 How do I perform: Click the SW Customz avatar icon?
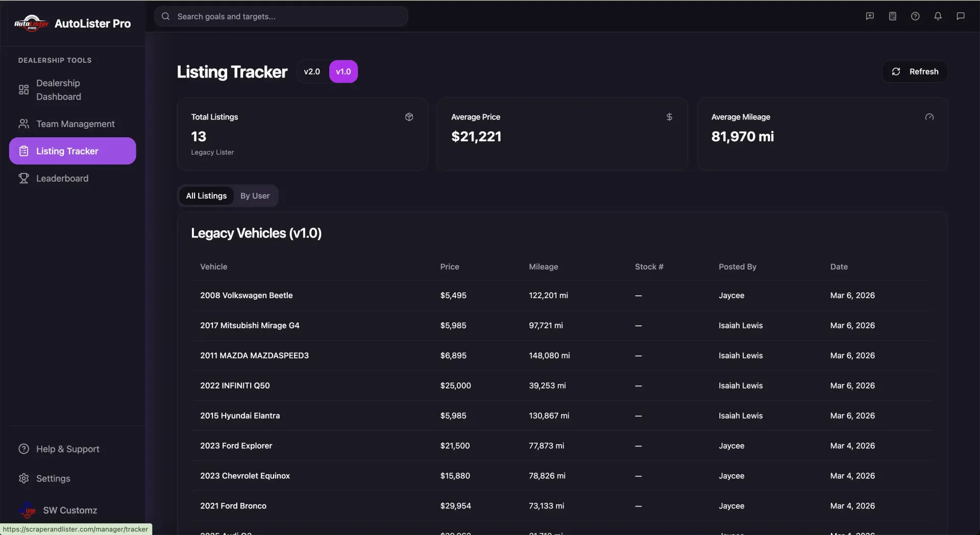tap(27, 510)
